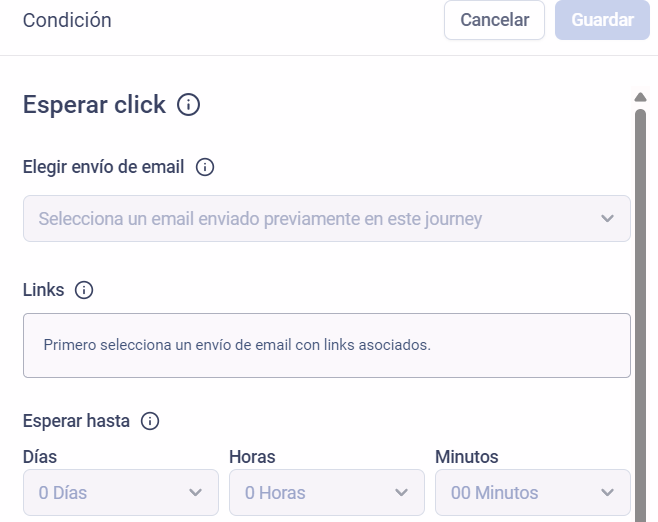Open the 'Selecciona un email enviado' dropdown
The height and width of the screenshot is (522, 658).
[x=326, y=219]
